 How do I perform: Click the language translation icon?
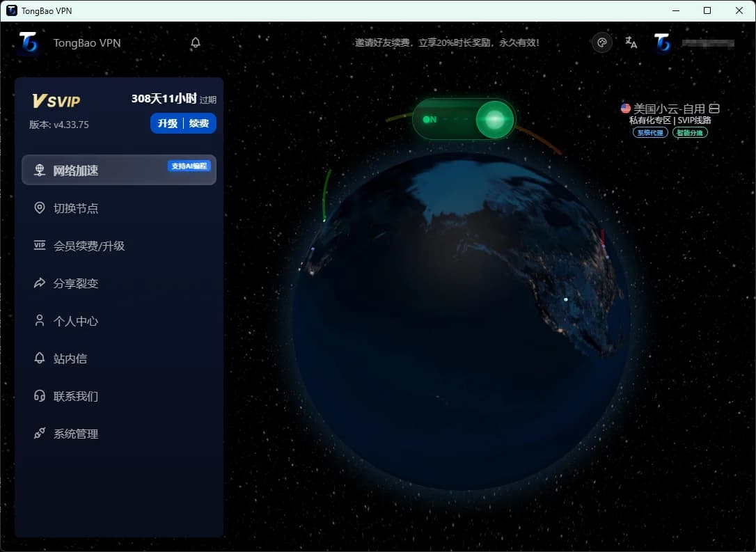pyautogui.click(x=631, y=43)
